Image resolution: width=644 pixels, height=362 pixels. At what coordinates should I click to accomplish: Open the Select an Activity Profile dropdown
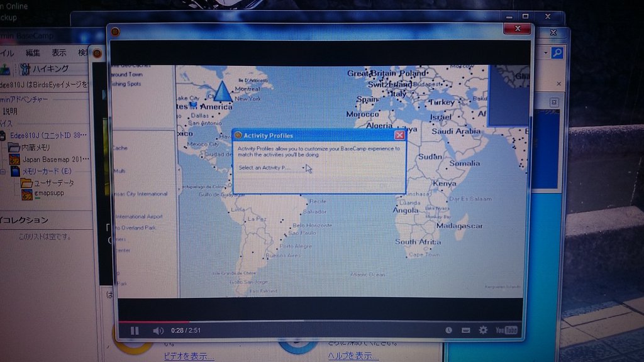tap(272, 167)
